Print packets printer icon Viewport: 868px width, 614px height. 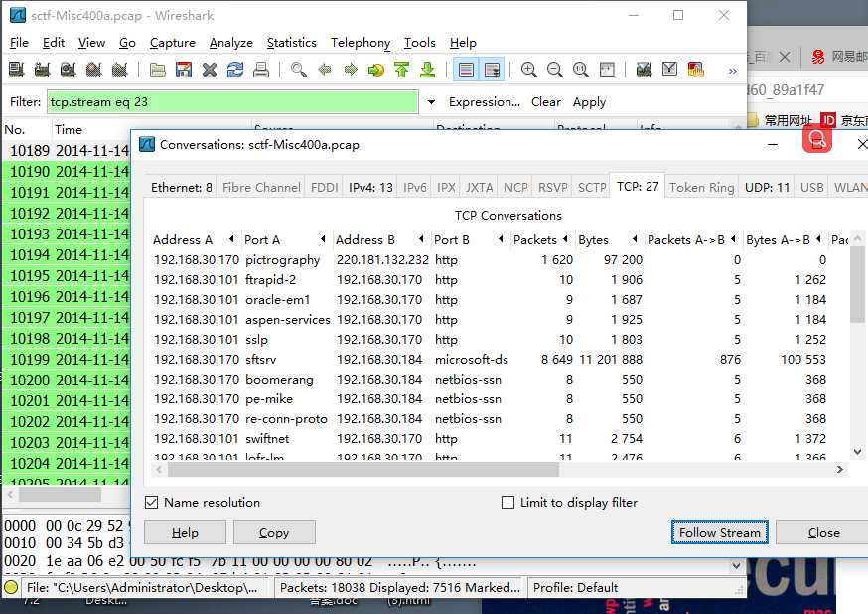[261, 70]
